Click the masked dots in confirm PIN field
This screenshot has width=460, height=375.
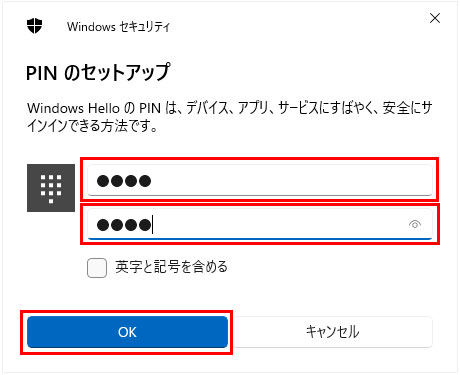click(124, 225)
